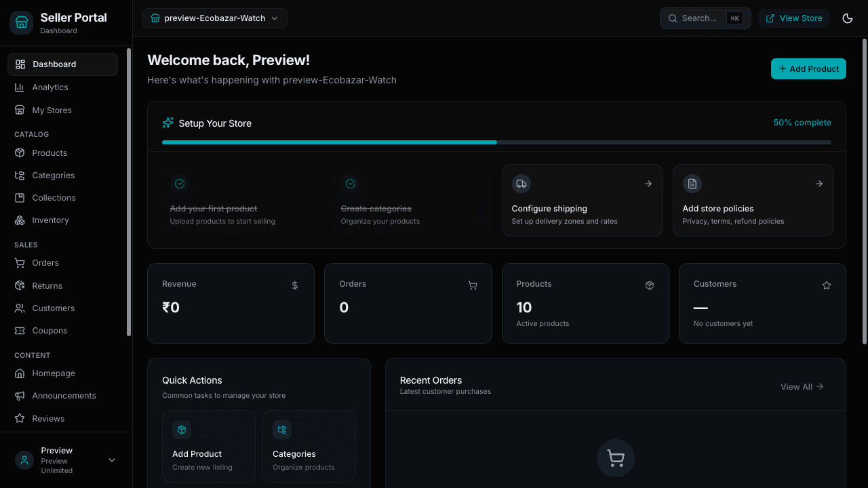Image resolution: width=868 pixels, height=488 pixels.
Task: Click the Categories sidebar icon
Action: click(20, 176)
